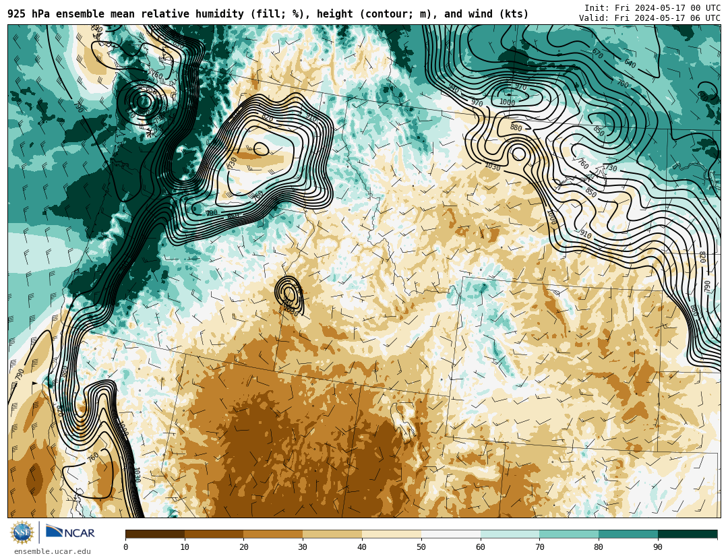Click the 90-100 darkest green colorbar segment
728x560 pixels.
tap(688, 534)
